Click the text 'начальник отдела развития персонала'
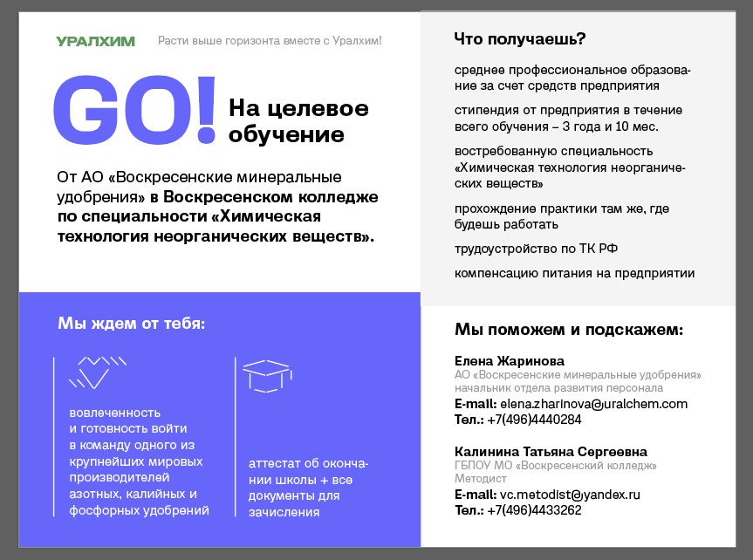This screenshot has height=560, width=753. click(559, 388)
